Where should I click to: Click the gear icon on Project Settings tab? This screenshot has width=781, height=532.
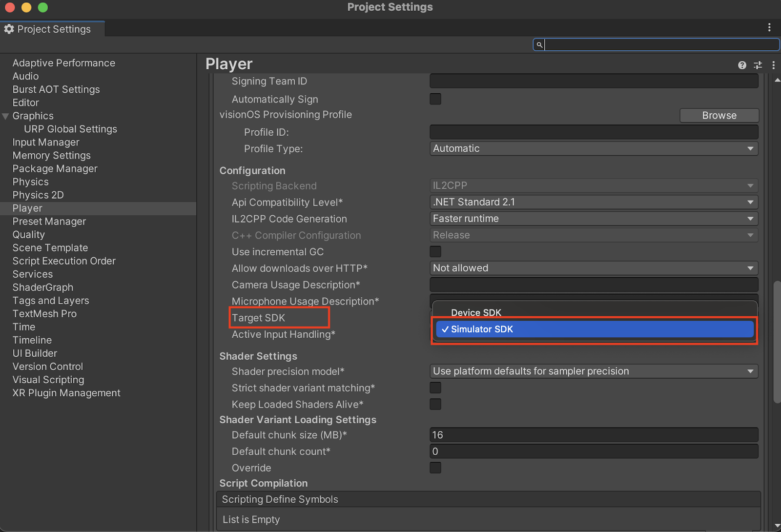tap(9, 29)
